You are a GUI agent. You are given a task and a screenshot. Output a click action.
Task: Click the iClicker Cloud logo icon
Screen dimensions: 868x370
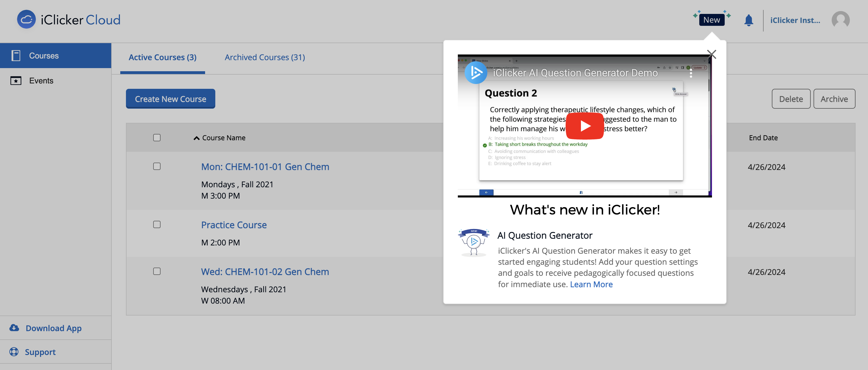click(x=26, y=19)
